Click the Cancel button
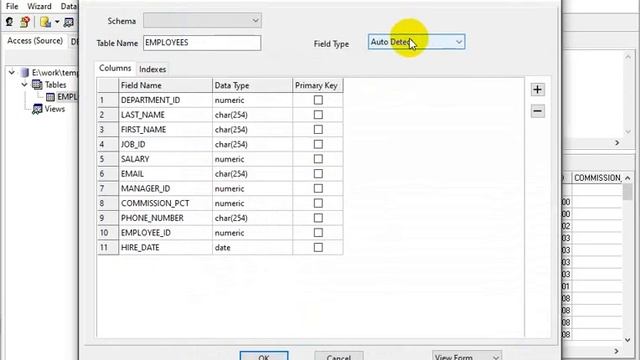The image size is (640, 360). pyautogui.click(x=339, y=356)
